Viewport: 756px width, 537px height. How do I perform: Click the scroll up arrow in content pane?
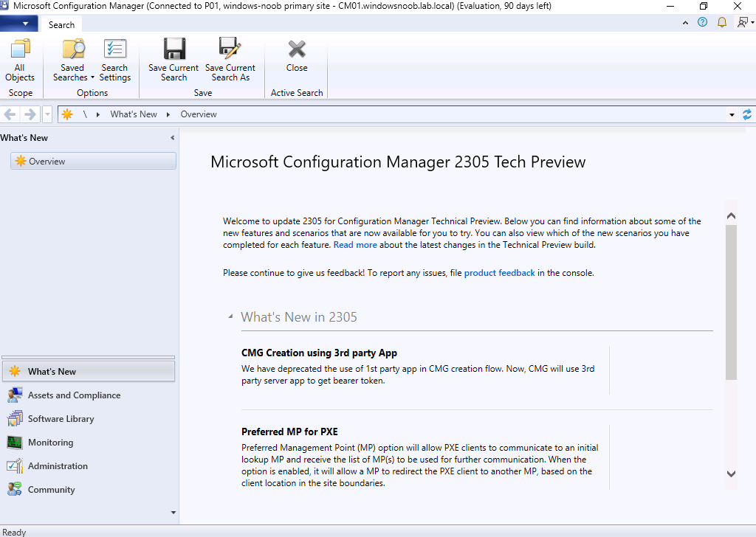click(731, 215)
